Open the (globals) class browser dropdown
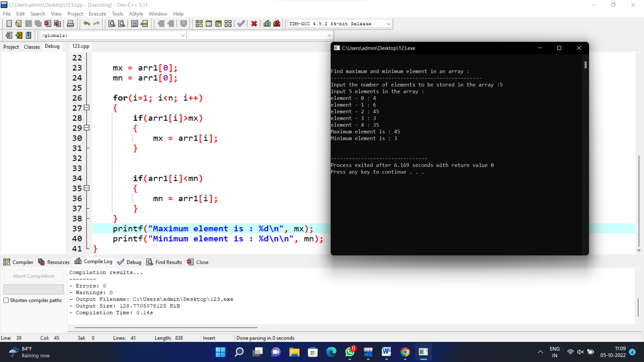 [x=182, y=35]
